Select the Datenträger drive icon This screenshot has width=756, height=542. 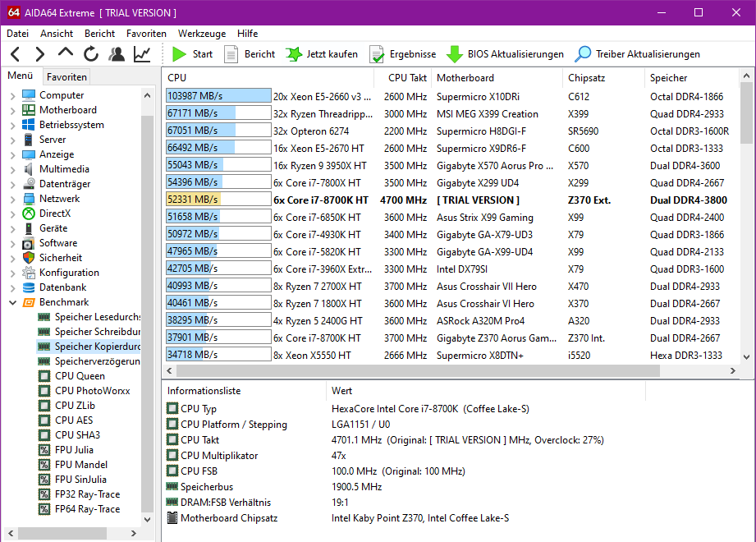click(29, 184)
